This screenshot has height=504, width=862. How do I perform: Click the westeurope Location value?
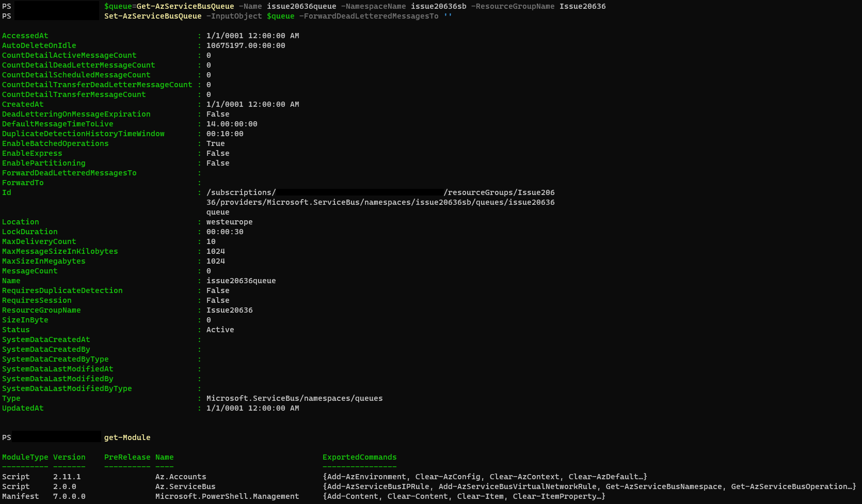click(x=229, y=222)
